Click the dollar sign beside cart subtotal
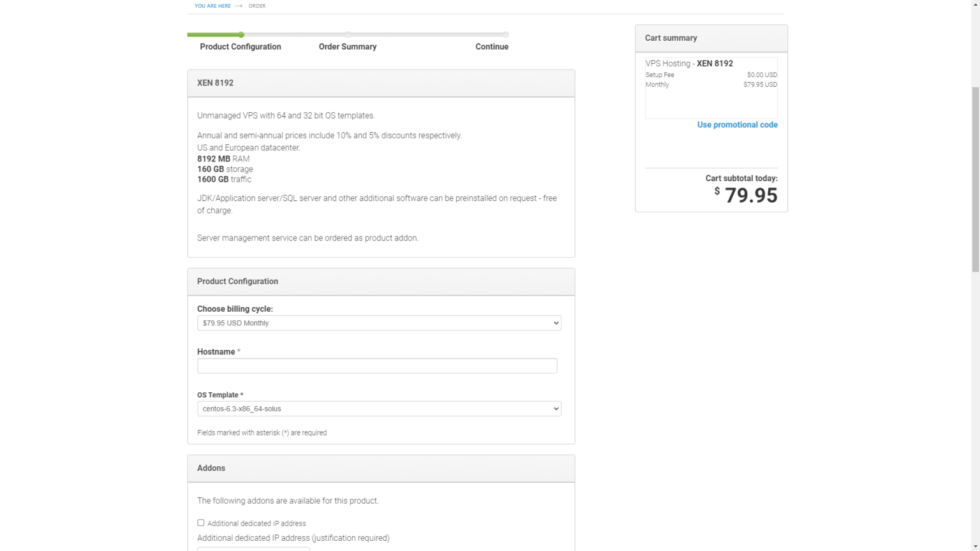Image resolution: width=980 pixels, height=551 pixels. (717, 191)
